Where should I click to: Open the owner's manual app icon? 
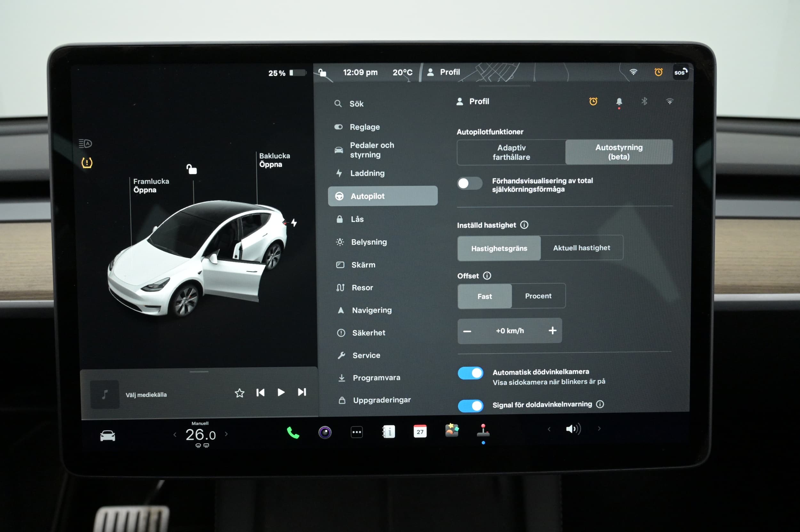click(x=388, y=432)
